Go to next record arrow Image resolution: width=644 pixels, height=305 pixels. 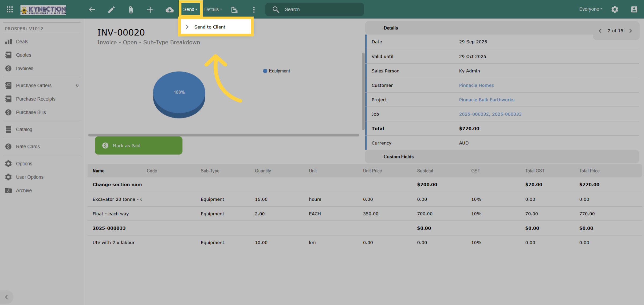[631, 31]
